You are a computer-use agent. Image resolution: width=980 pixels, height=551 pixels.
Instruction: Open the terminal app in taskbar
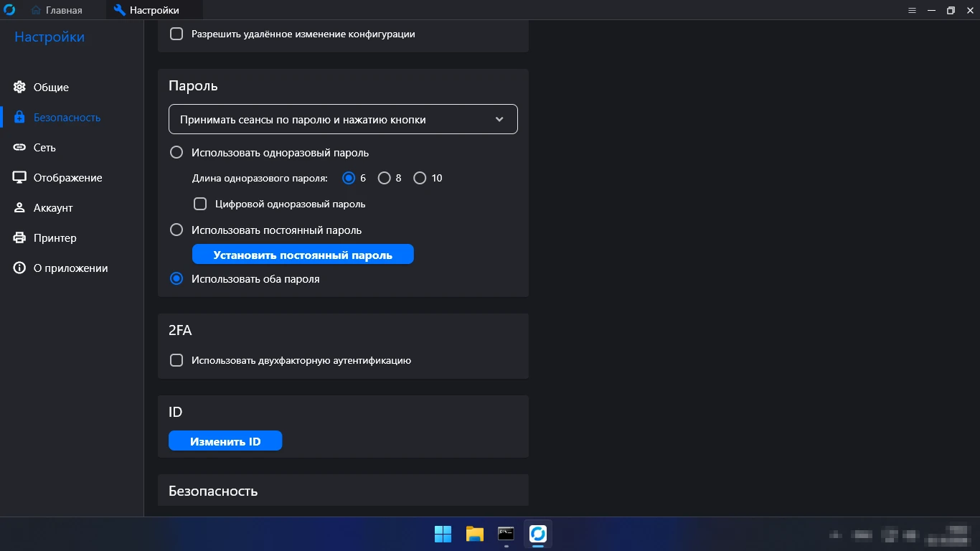pyautogui.click(x=506, y=534)
